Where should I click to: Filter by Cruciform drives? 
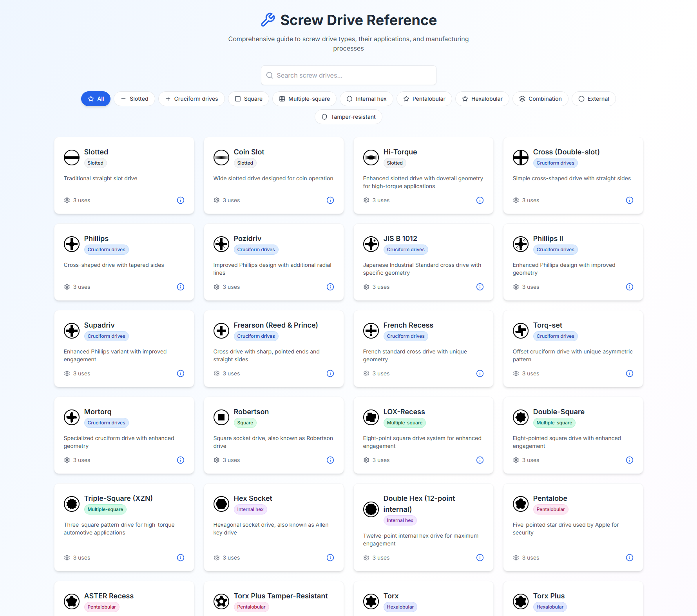192,99
